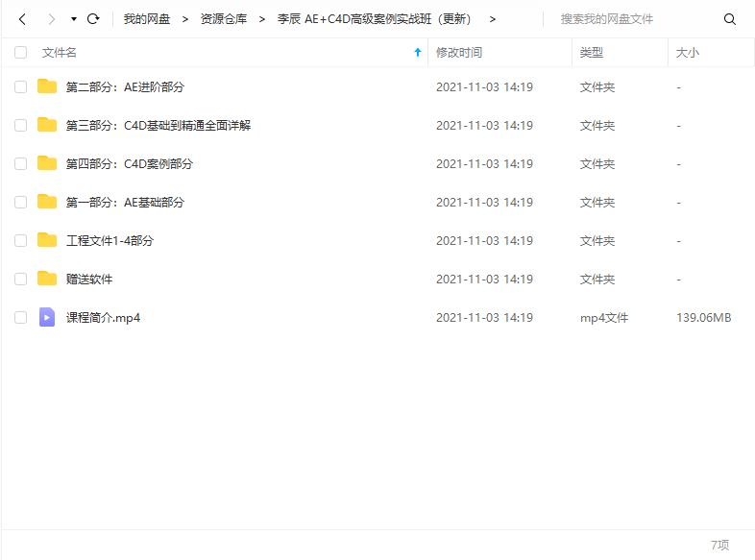Expand chevron after 李辰 AE+C4D breadcrumb
755x560 pixels.
[492, 19]
